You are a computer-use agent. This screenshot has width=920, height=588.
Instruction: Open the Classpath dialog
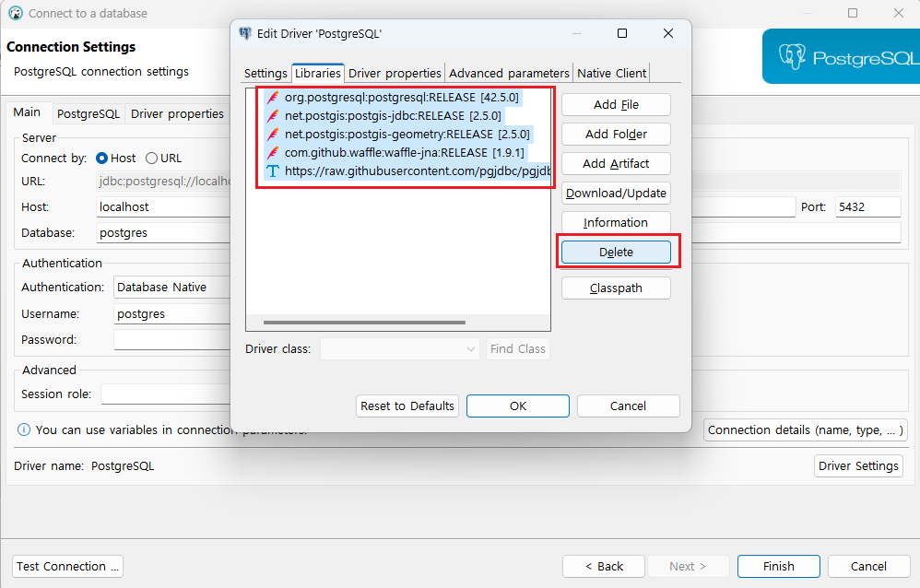point(616,288)
